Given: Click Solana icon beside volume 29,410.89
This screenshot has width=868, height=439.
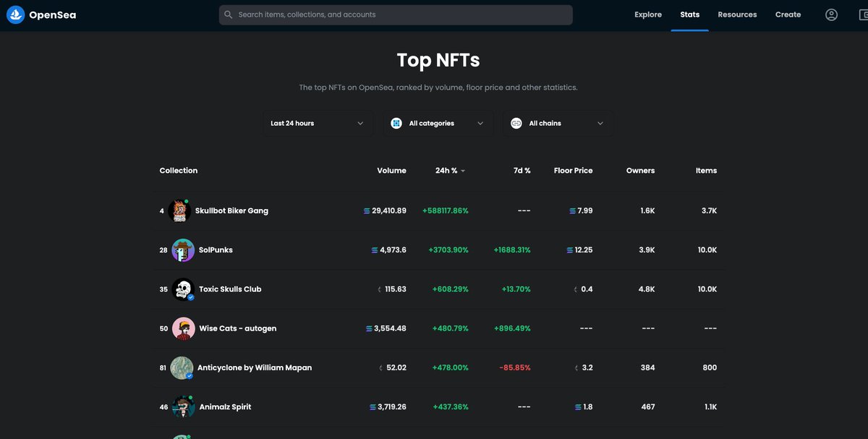Looking at the screenshot, I should [367, 211].
